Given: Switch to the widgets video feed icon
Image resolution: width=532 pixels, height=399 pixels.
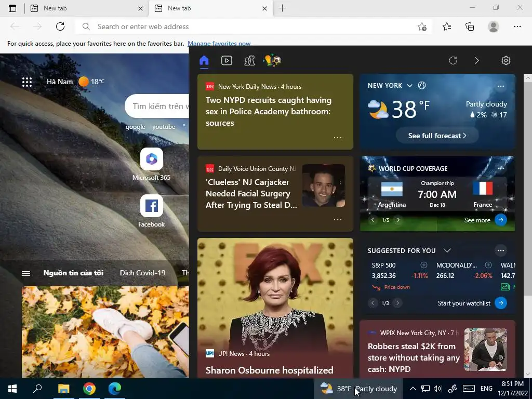Looking at the screenshot, I should click(x=227, y=61).
